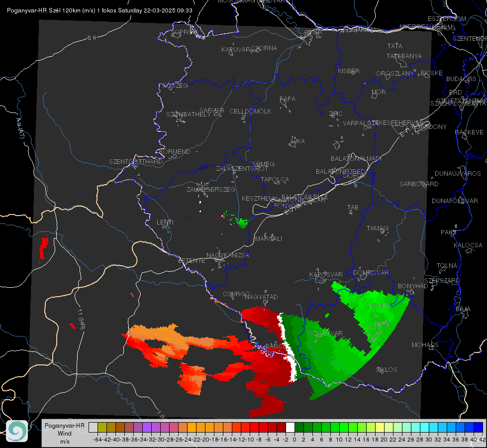Image resolution: width=487 pixels, height=448 pixels.
Task: Click the DUNAÚJVÁROS label
Action: click(x=458, y=173)
